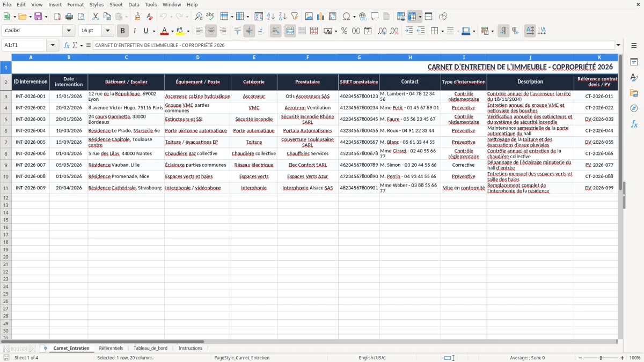
Task: Toggle Italic formatting
Action: click(134, 31)
